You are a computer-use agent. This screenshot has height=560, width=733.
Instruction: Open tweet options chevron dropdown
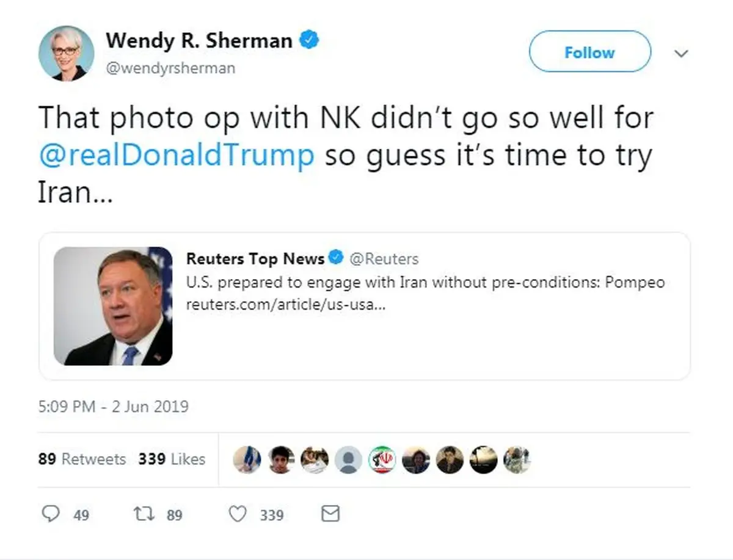point(680,54)
